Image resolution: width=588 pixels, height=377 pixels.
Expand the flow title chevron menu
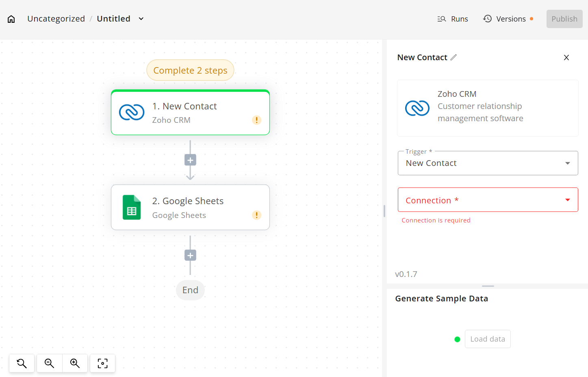tap(141, 19)
